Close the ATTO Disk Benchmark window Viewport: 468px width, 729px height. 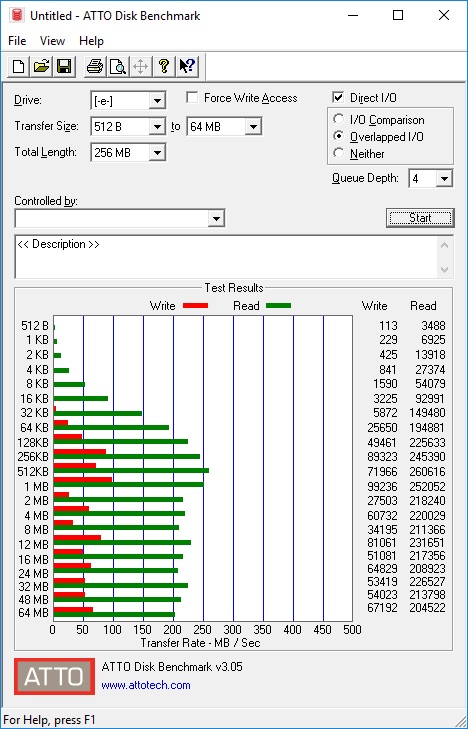(444, 15)
